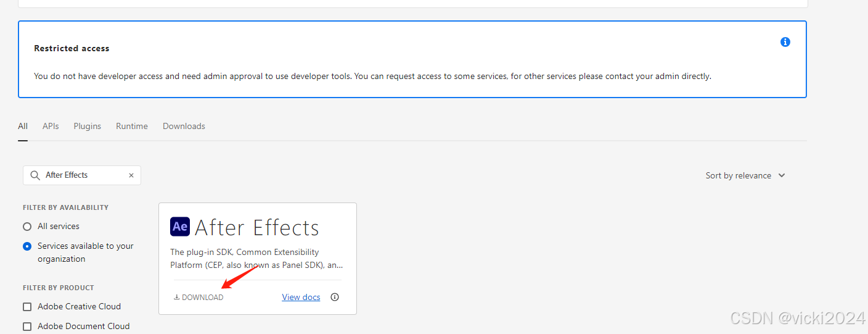868x334 pixels.
Task: Click the FILTER BY PRODUCT label
Action: point(59,288)
